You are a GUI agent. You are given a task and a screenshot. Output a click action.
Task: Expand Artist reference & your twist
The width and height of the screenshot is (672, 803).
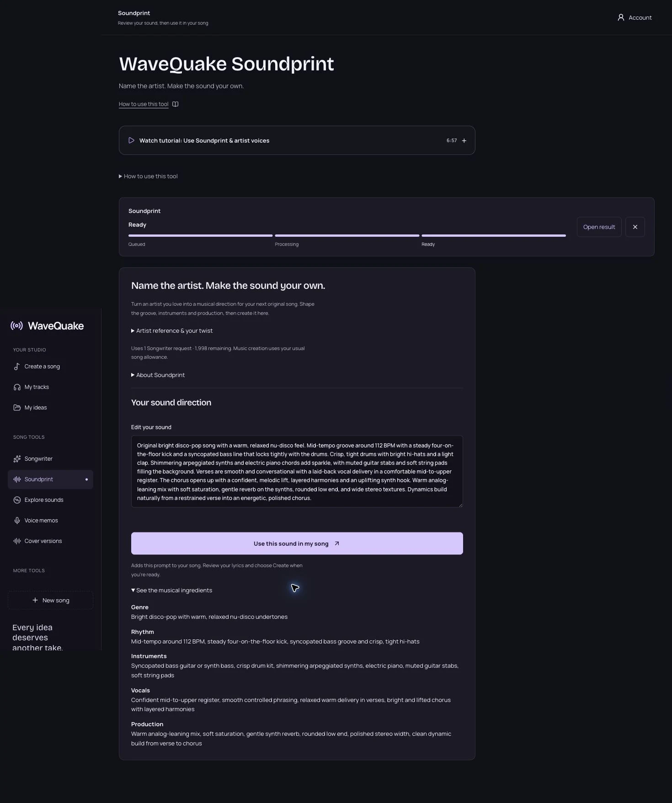point(172,331)
